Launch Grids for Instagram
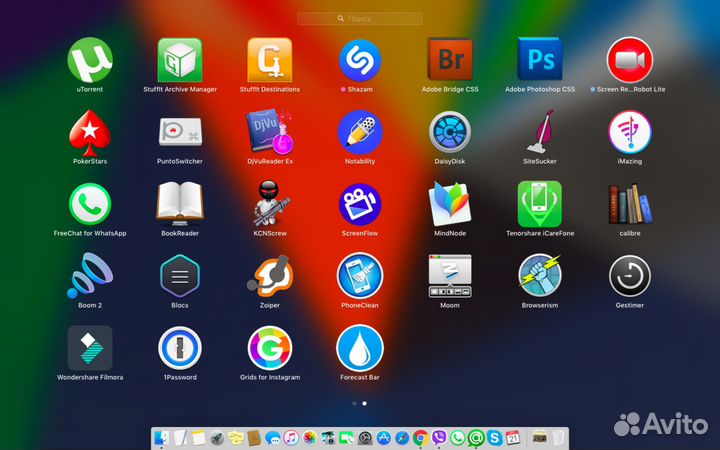720x450 pixels. coord(270,348)
